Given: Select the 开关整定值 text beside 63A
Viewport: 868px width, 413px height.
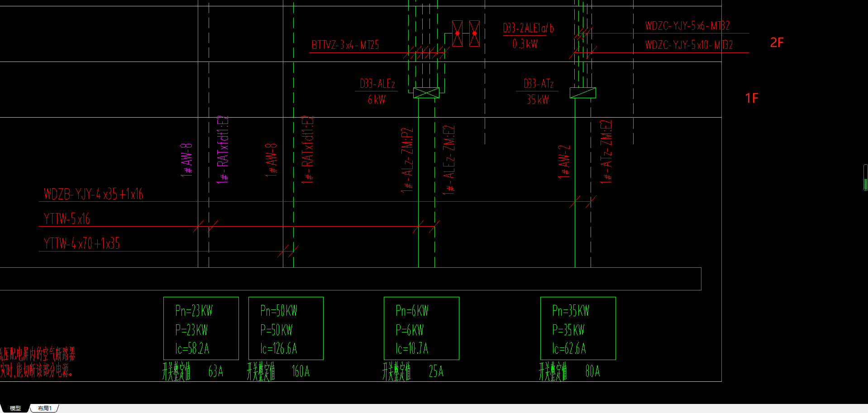Looking at the screenshot, I should (176, 372).
